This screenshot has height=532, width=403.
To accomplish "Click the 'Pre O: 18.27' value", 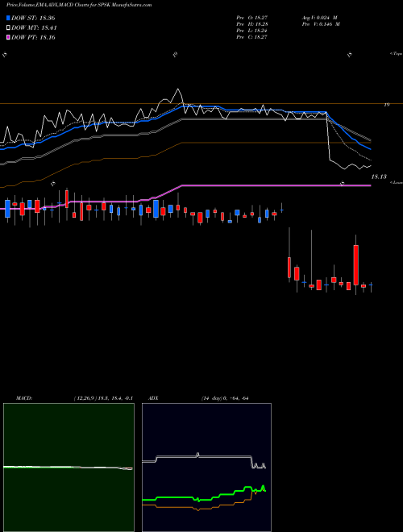I will click(251, 18).
